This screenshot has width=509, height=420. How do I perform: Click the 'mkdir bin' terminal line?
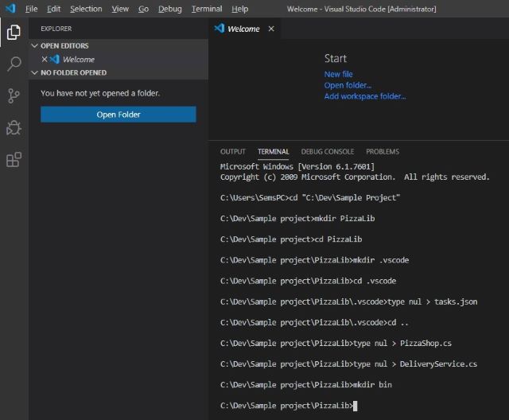tap(306, 385)
